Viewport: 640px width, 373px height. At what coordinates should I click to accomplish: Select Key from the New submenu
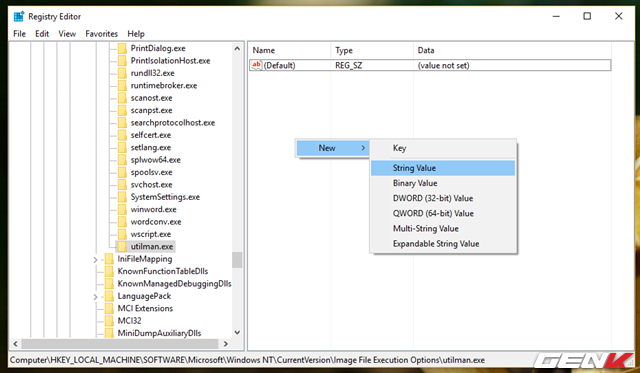[443, 148]
